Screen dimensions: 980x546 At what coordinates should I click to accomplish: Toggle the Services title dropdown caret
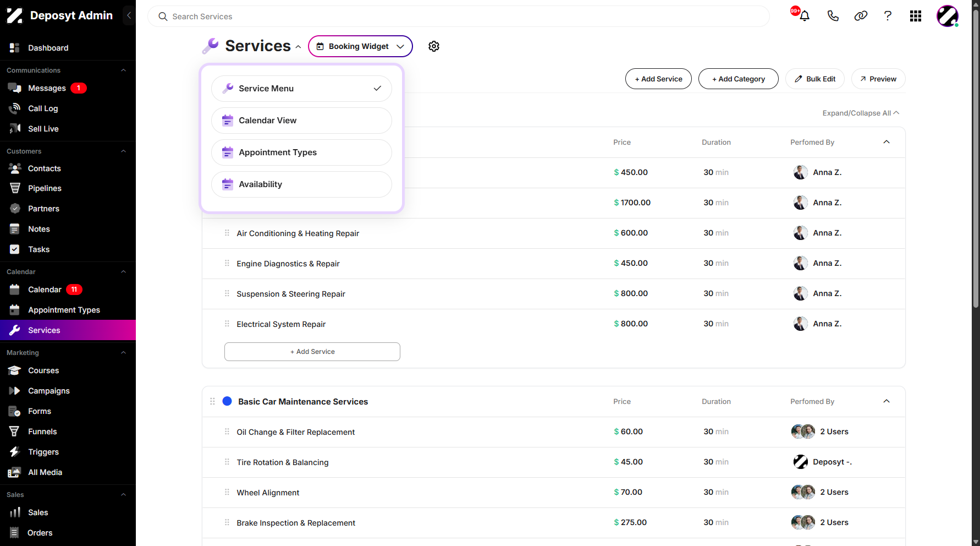tap(298, 47)
